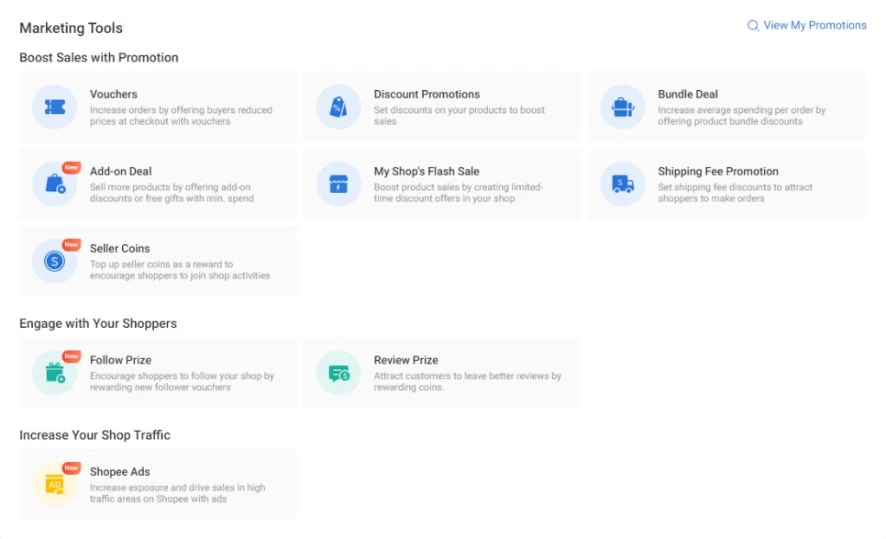Click the Shopee Ads AD icon
The image size is (886, 539).
[x=55, y=484]
